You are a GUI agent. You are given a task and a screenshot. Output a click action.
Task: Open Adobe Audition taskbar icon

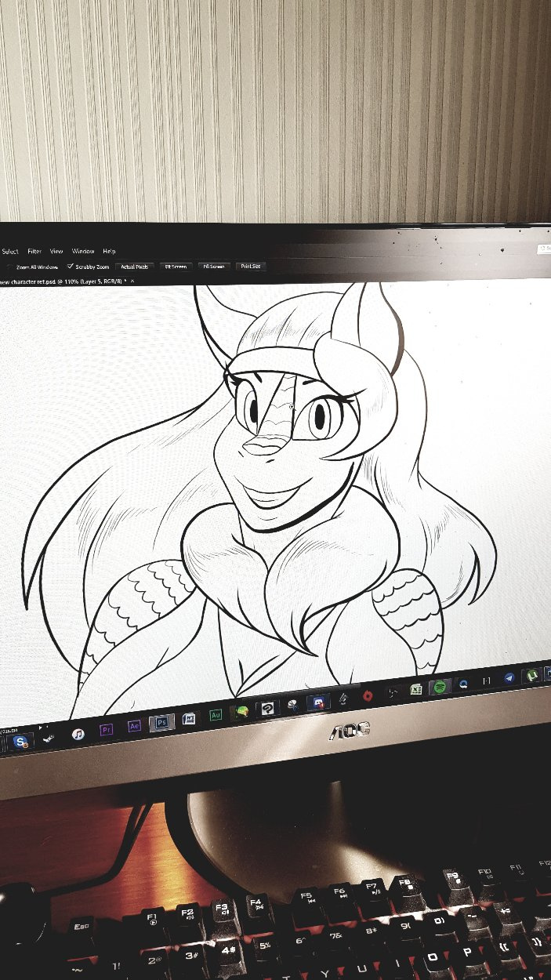coord(216,715)
